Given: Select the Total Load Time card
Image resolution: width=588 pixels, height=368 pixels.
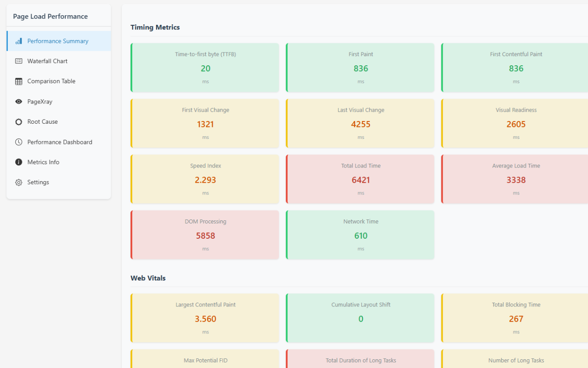Looking at the screenshot, I should pyautogui.click(x=360, y=179).
